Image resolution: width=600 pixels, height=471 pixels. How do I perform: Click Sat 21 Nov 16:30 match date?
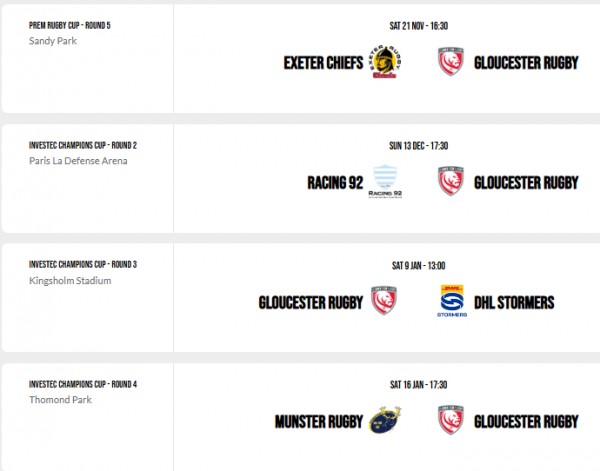[x=419, y=26]
